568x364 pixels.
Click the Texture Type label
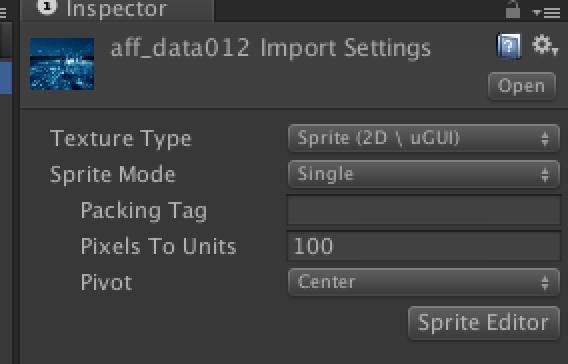coord(121,139)
